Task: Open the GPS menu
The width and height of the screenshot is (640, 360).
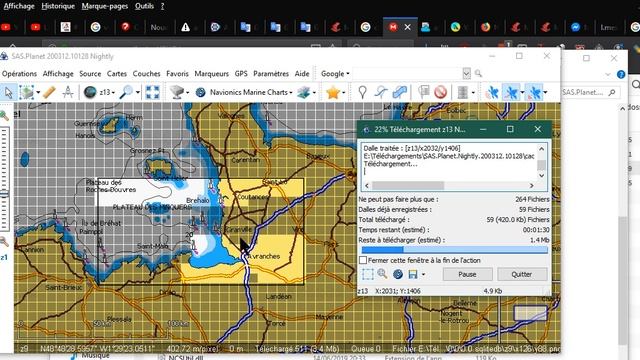Action: pos(241,73)
